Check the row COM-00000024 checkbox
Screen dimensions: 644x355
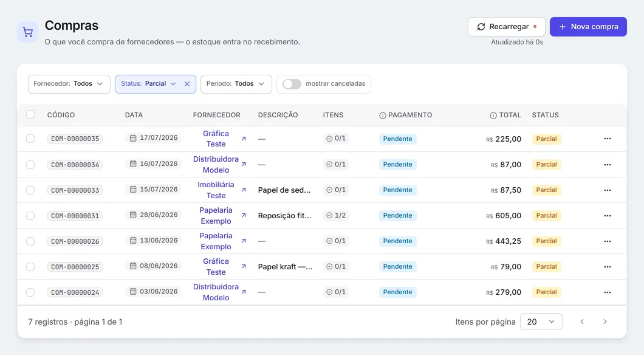[x=30, y=292]
